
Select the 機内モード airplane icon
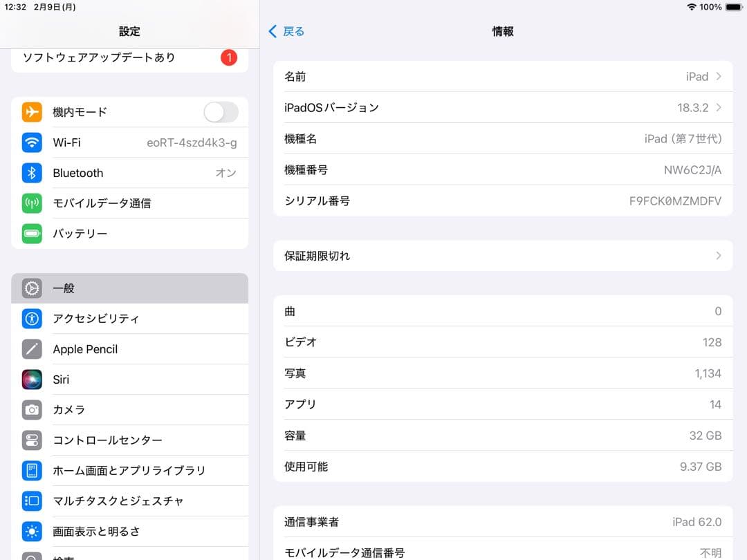(32, 112)
